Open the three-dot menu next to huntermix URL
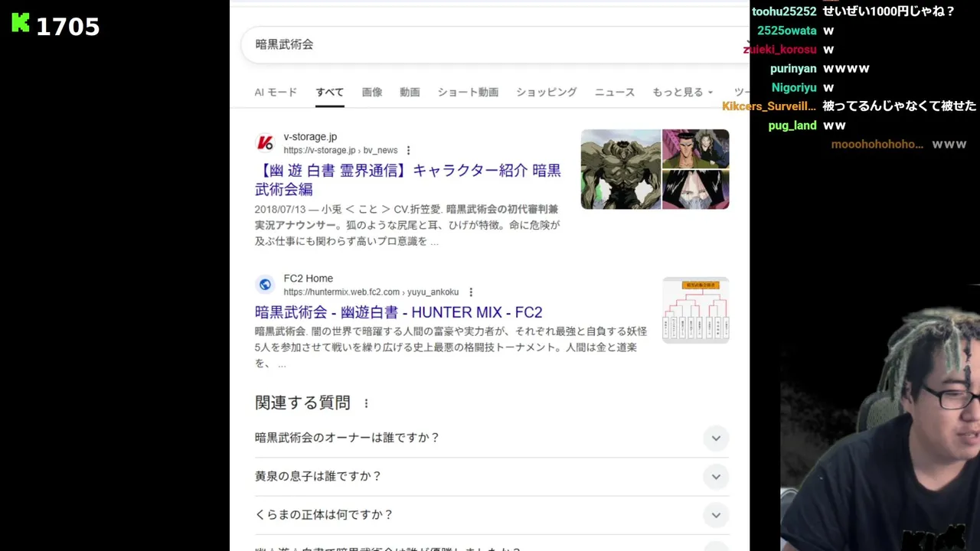This screenshot has width=980, height=551. (x=471, y=292)
